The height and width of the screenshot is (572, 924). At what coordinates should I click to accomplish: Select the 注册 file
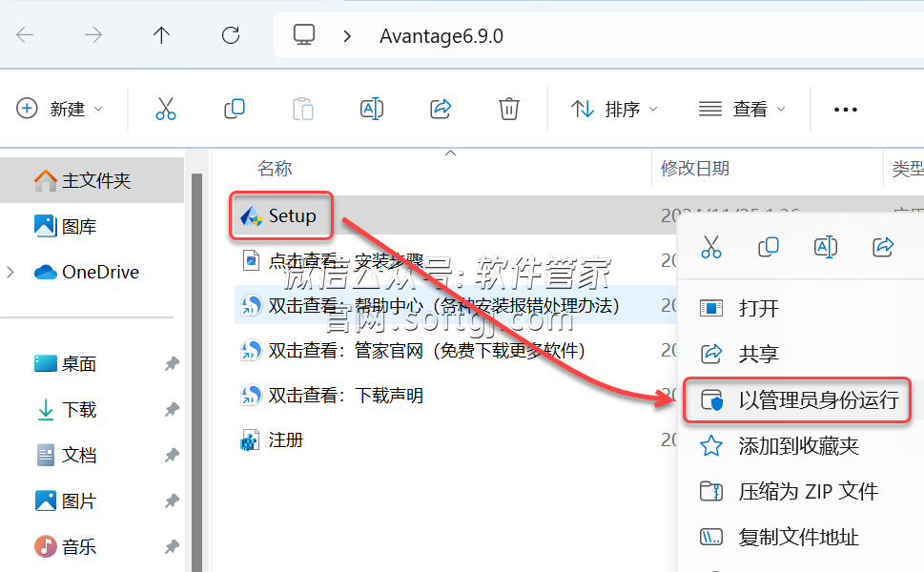tap(272, 440)
